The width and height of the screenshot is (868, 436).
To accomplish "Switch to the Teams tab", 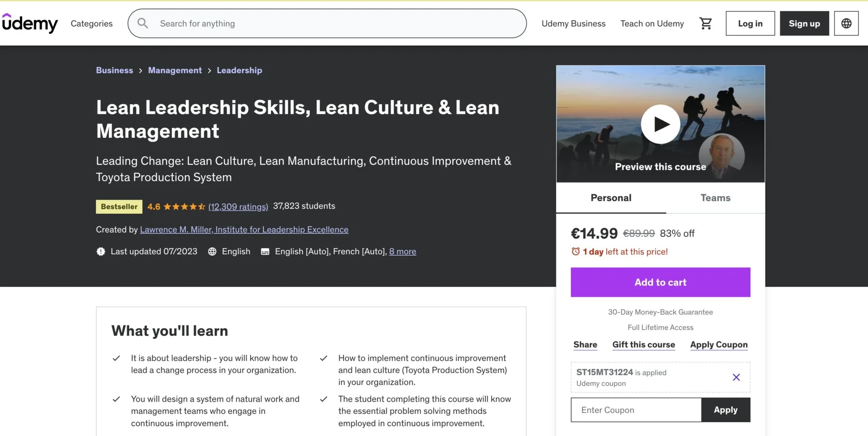I will pyautogui.click(x=715, y=198).
